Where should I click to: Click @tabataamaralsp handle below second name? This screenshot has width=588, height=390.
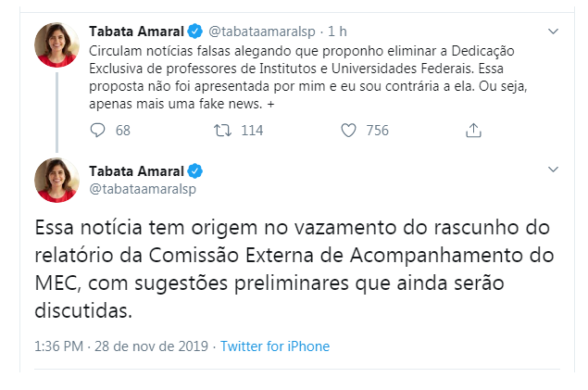[142, 188]
